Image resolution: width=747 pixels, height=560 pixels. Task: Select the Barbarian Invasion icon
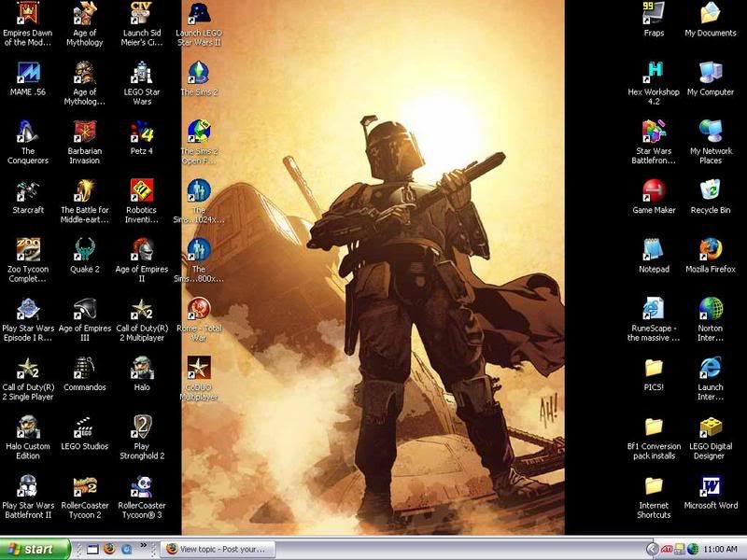point(84,142)
